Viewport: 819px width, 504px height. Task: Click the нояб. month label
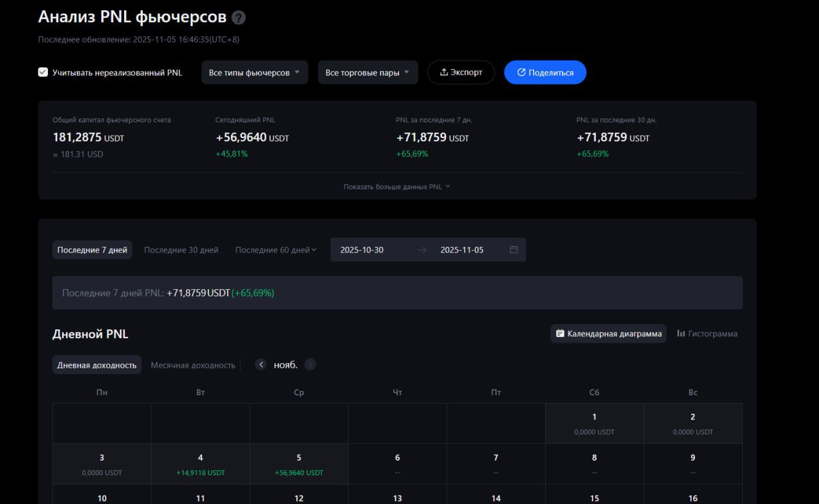click(285, 365)
